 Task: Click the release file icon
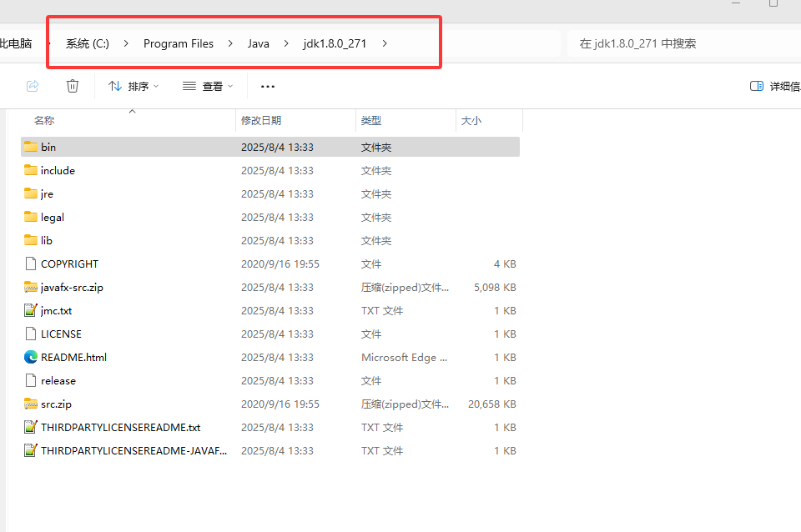click(31, 381)
